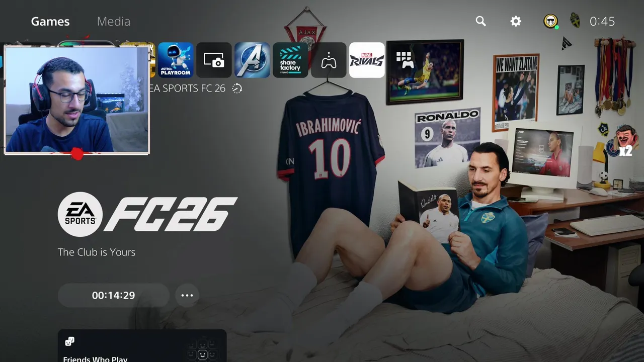Viewport: 644px width, 362px height.
Task: Click the puzzle-piece icon on friends card
Action: pyautogui.click(x=70, y=341)
